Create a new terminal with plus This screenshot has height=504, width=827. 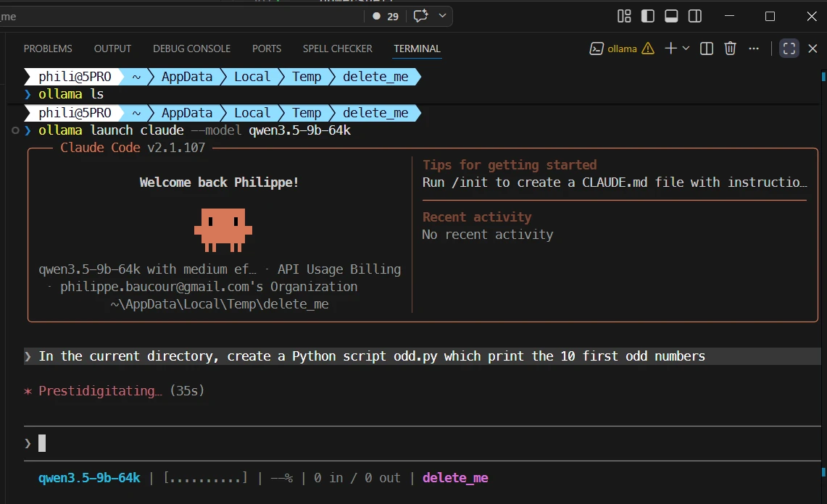pyautogui.click(x=671, y=49)
